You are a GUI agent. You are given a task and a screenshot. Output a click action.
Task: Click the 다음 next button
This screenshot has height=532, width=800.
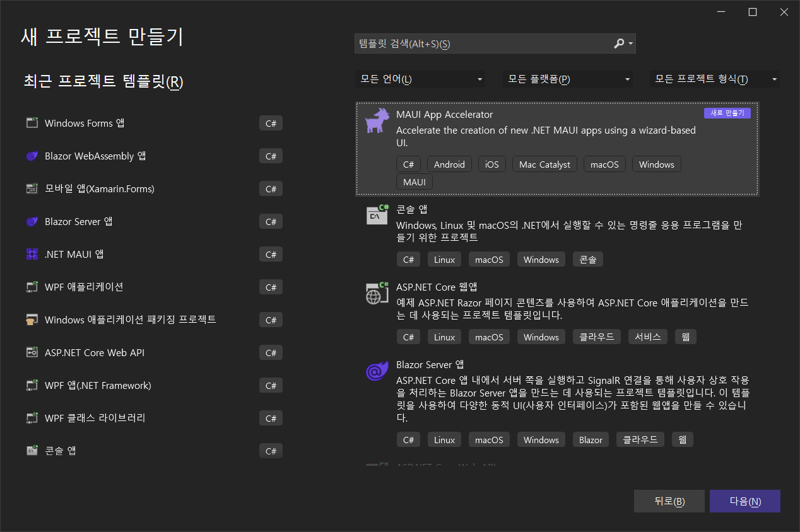(x=745, y=501)
